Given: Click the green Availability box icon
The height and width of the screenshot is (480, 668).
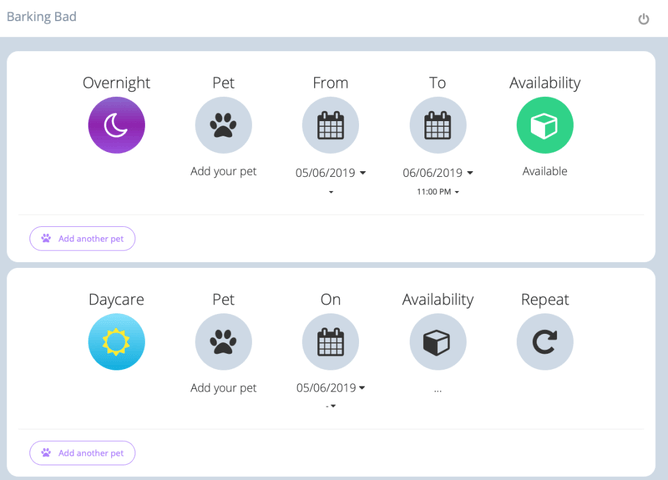Looking at the screenshot, I should pyautogui.click(x=545, y=125).
